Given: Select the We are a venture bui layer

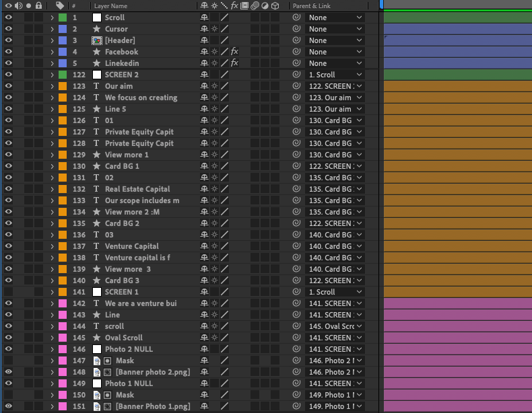Looking at the screenshot, I should pyautogui.click(x=141, y=303).
